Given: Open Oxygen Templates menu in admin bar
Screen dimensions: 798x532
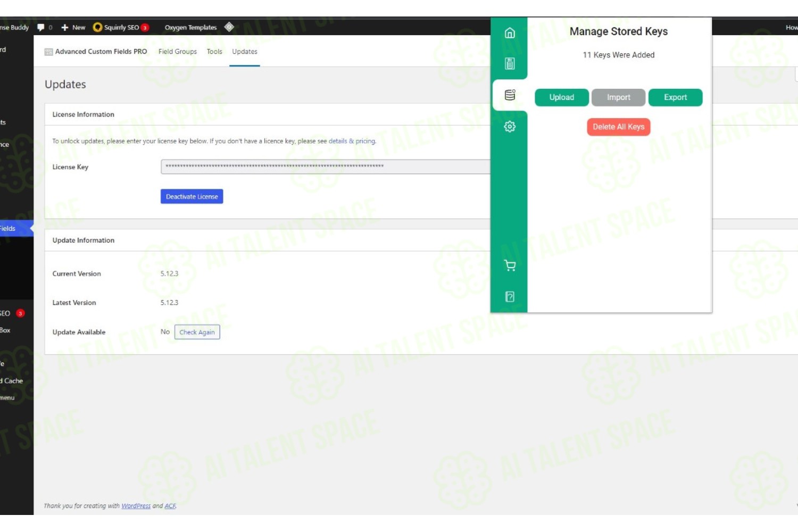Looking at the screenshot, I should coord(190,27).
